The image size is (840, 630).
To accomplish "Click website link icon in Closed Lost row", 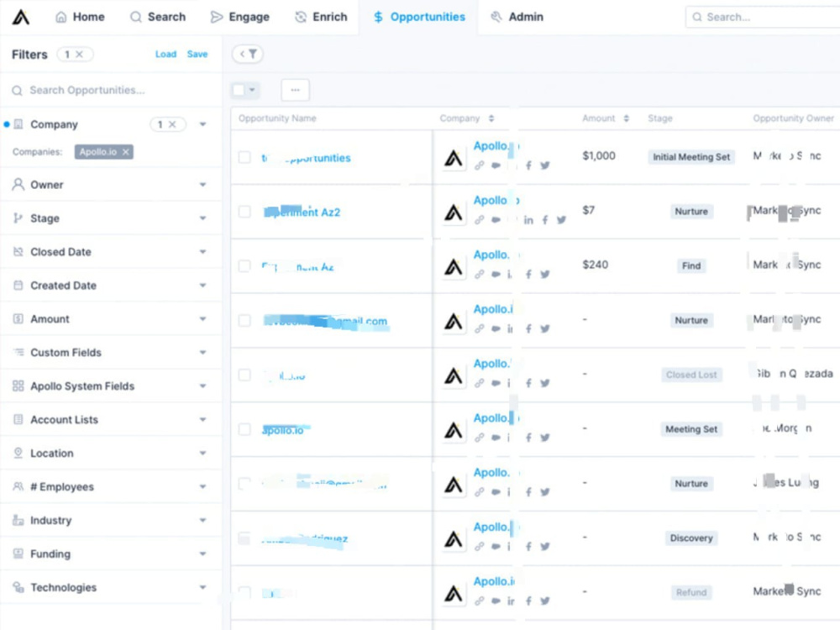I will tap(480, 384).
